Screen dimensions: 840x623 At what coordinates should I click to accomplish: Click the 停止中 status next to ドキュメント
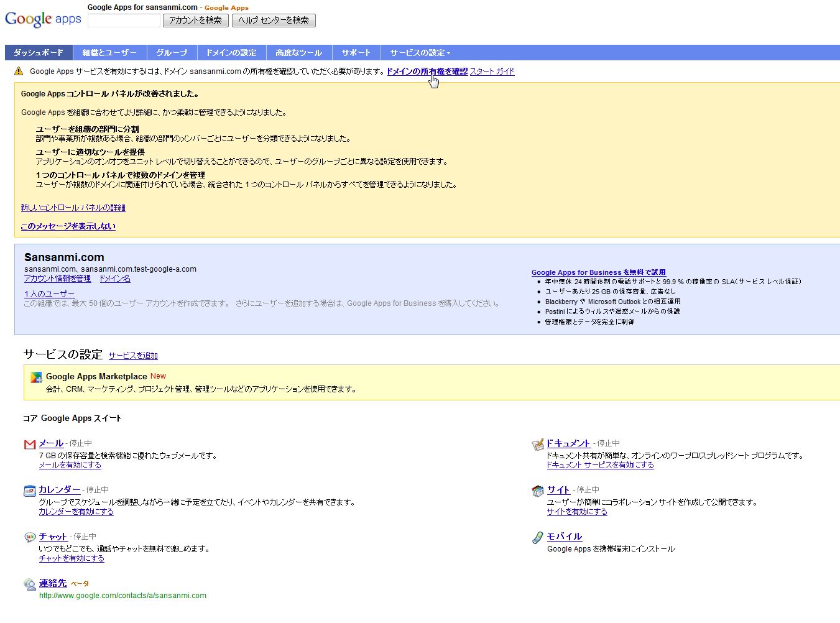608,443
